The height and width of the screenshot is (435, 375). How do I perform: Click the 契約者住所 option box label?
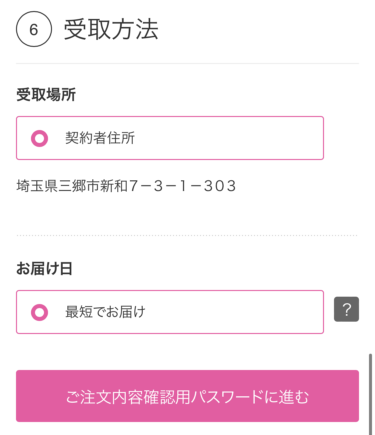tap(100, 138)
